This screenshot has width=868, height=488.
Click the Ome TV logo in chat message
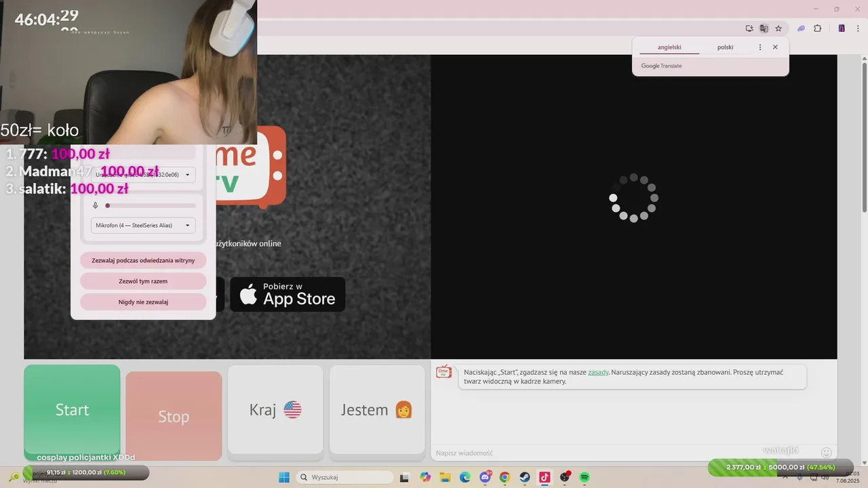pos(443,371)
